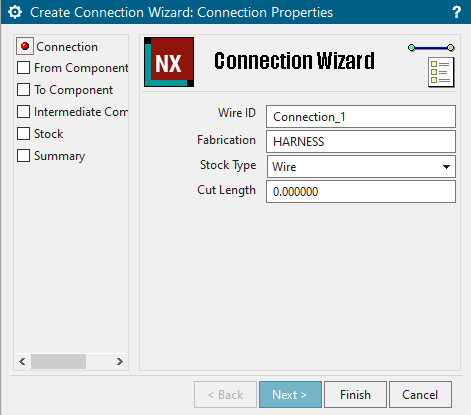Click the horizontal scrollbar thumb in steps
Image resolution: width=471 pixels, height=415 pixels.
59,361
